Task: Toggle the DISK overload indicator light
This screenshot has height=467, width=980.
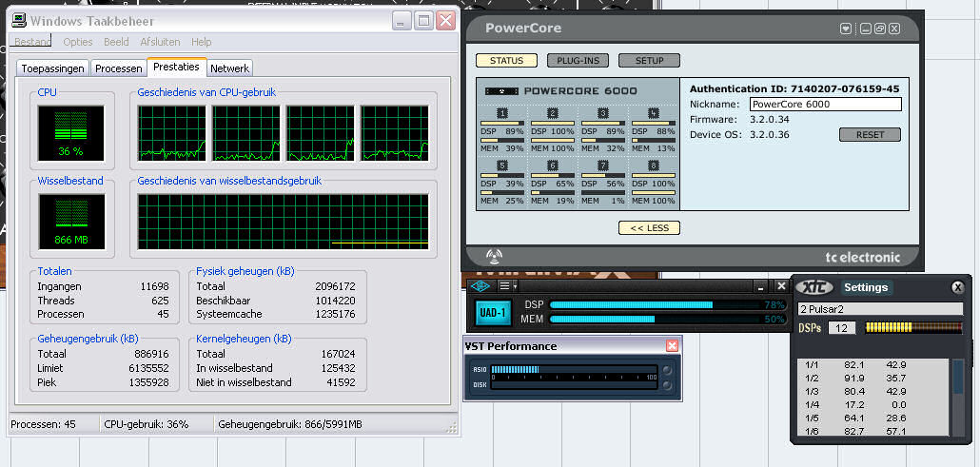Action: 668,384
